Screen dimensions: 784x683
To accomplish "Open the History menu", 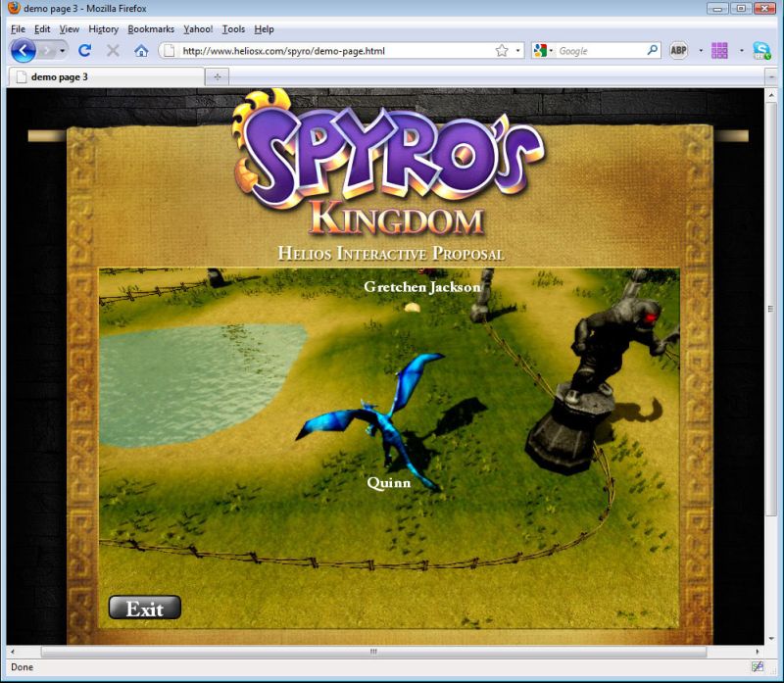I will click(104, 29).
